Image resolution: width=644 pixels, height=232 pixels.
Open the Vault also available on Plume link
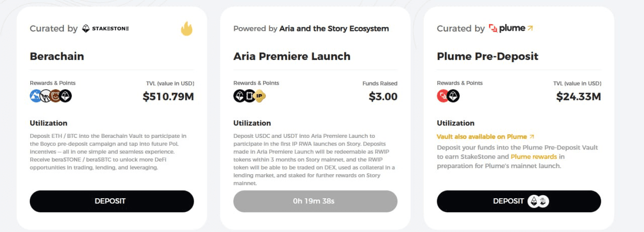[486, 136]
